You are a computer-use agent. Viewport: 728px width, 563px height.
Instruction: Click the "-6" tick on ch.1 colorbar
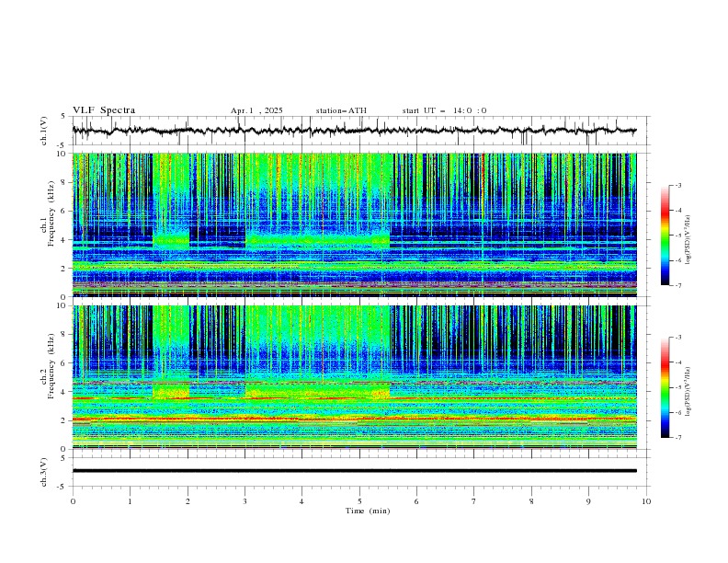click(678, 260)
